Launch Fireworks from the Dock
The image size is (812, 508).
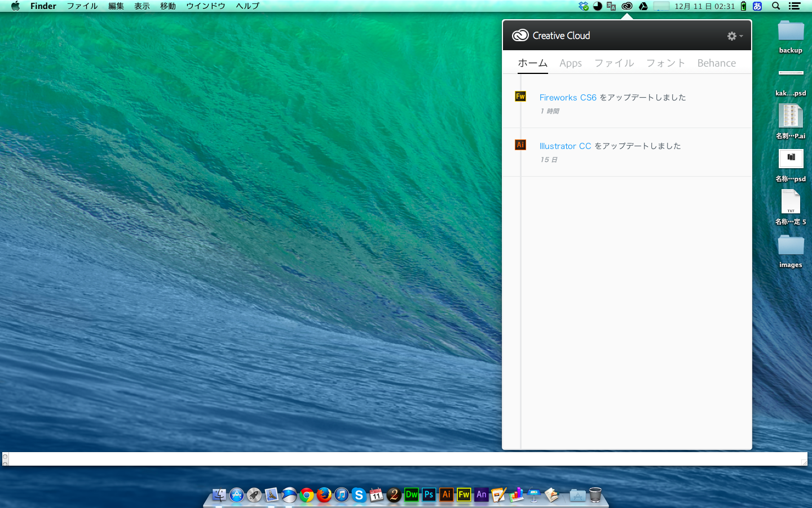[x=464, y=494]
